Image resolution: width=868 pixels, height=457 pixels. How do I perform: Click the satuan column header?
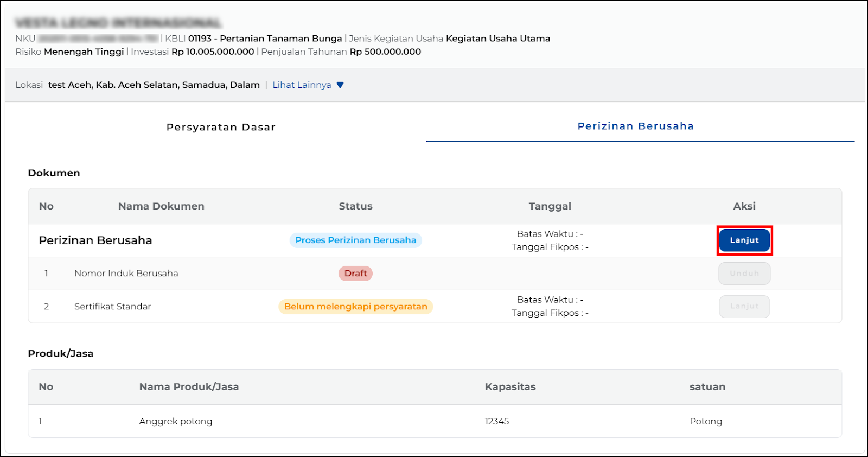(x=707, y=387)
